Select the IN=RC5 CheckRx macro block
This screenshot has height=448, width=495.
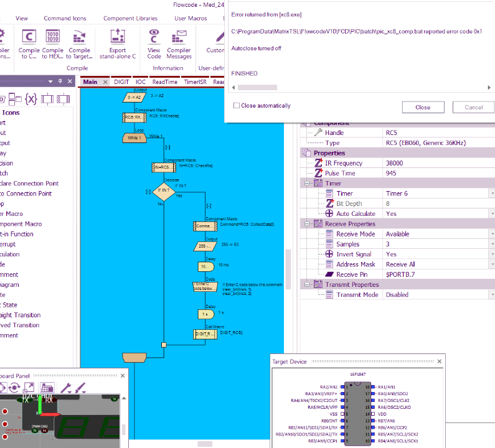[x=164, y=167]
